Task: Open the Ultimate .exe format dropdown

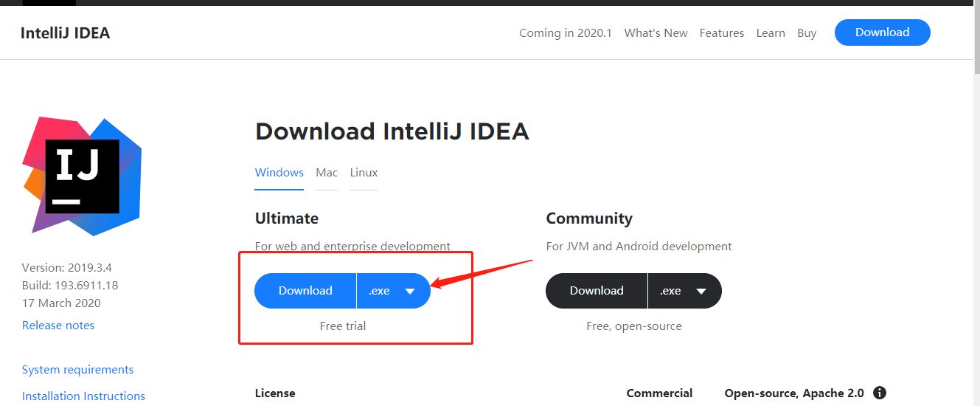Action: (393, 291)
